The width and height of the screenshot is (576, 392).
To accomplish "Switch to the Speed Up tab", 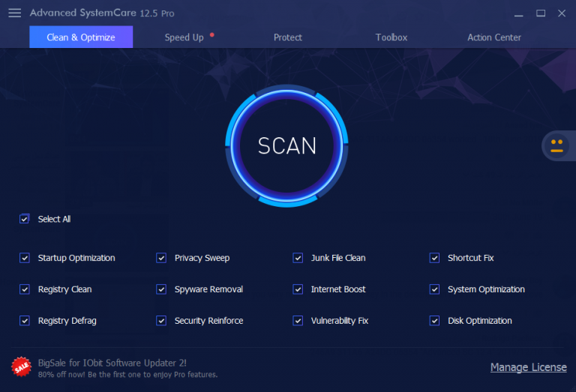I will (x=184, y=37).
